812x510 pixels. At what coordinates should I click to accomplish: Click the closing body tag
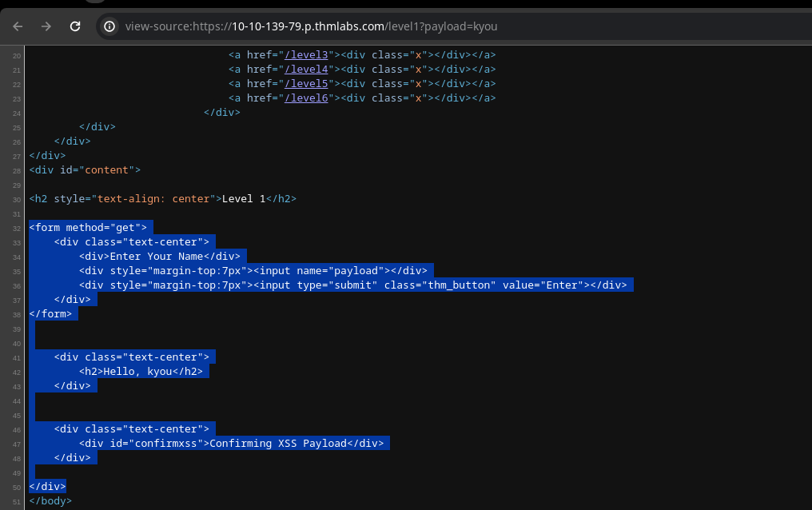(50, 500)
